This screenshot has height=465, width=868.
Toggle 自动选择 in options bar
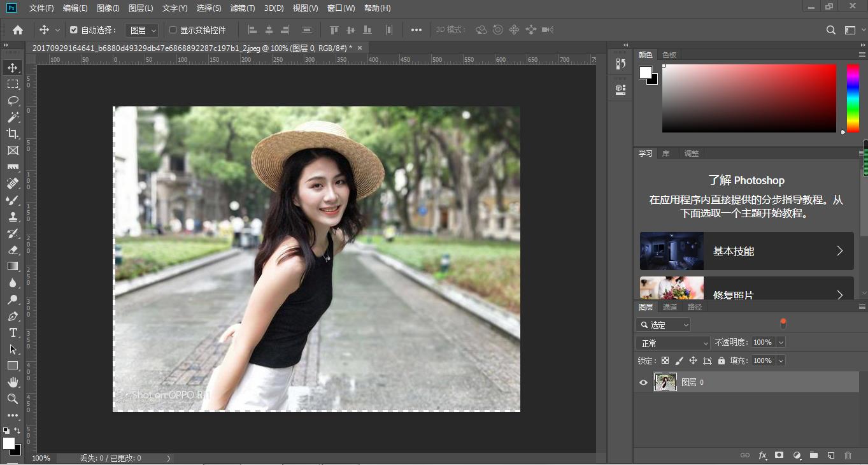72,29
